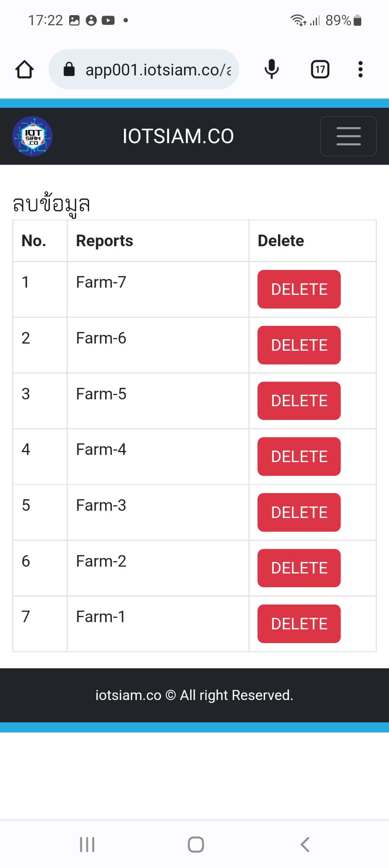Open the browser three-dot menu
Screen dimensions: 389x868
click(x=360, y=69)
